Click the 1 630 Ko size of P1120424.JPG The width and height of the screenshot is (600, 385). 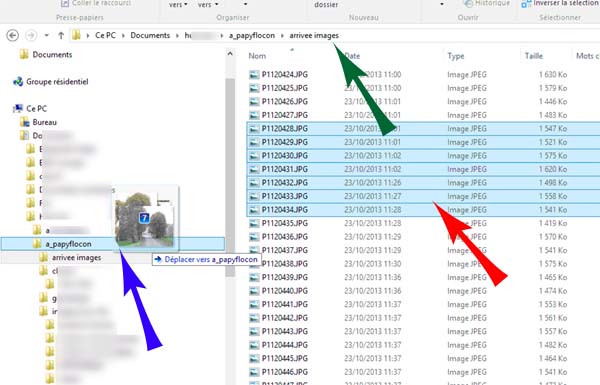[553, 75]
